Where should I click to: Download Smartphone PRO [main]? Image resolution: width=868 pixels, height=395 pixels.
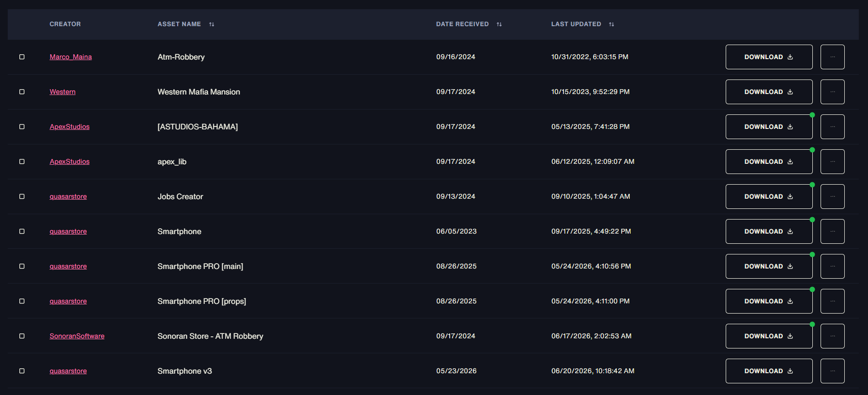click(x=769, y=266)
